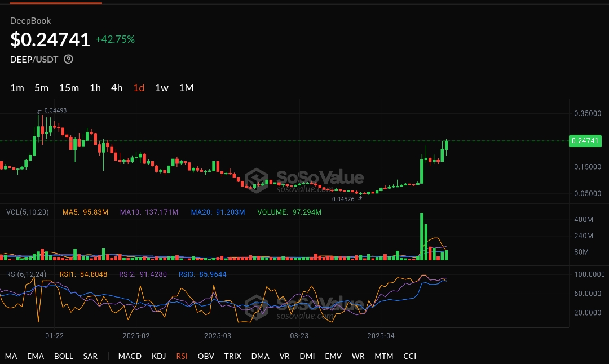The width and height of the screenshot is (609, 364).
Task: Click the 0.05000 price axis label
Action: pos(588,194)
